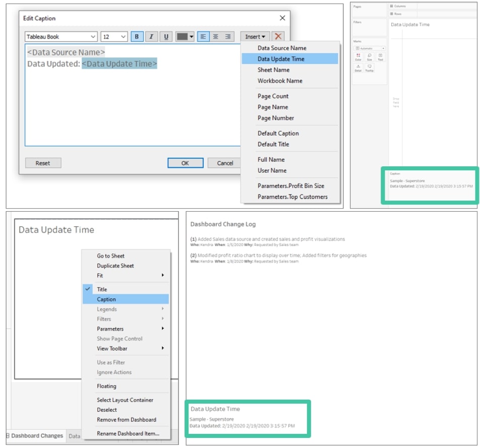
Task: Close the Edit Caption dialog
Action: [x=282, y=18]
